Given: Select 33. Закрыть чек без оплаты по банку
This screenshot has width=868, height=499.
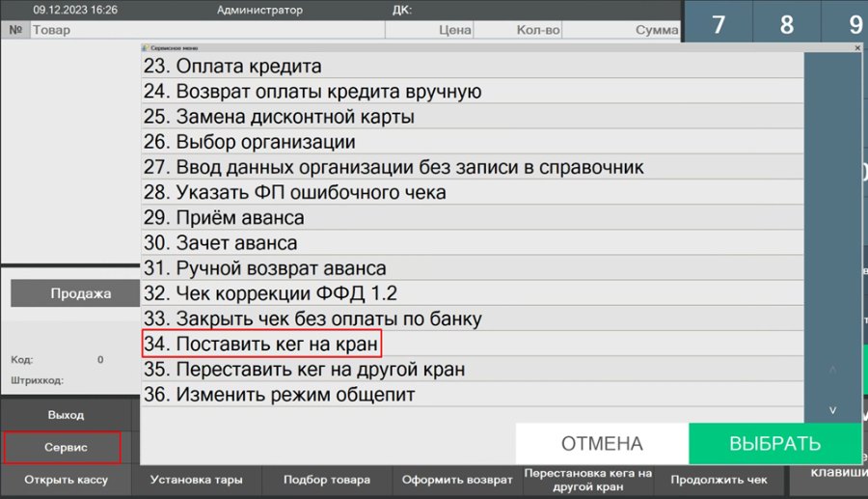Looking at the screenshot, I should 473,319.
